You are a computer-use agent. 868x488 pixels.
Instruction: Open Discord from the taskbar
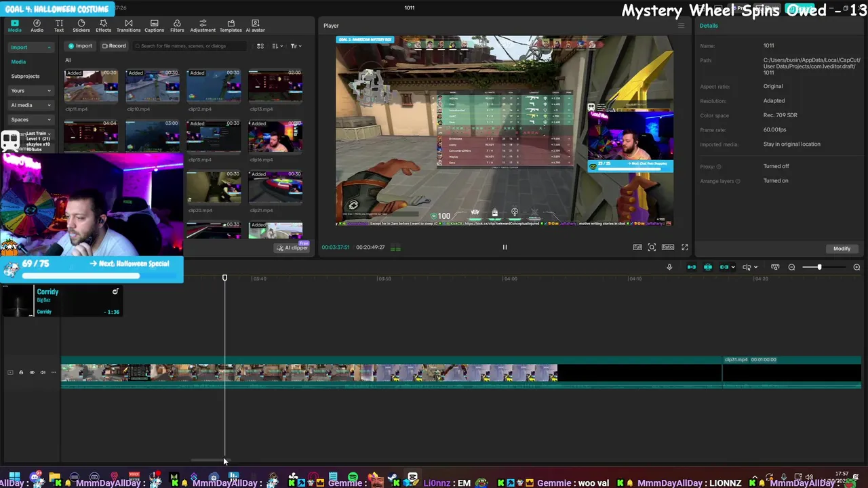[35, 477]
